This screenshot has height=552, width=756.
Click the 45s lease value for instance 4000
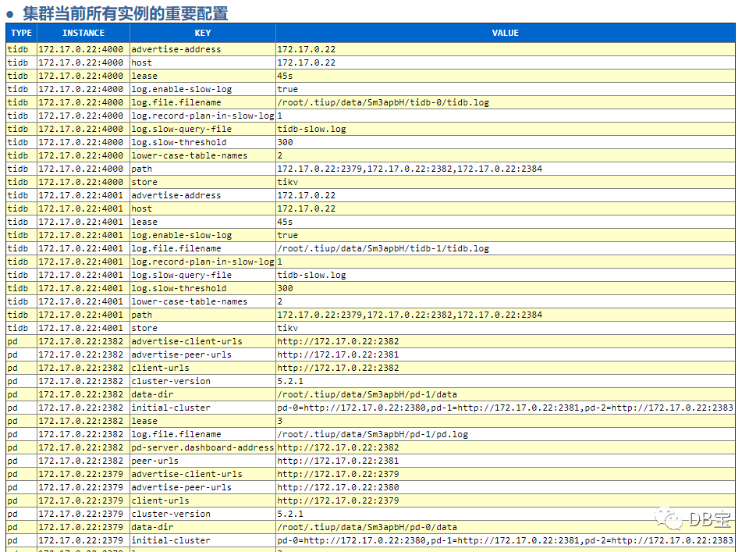point(285,76)
